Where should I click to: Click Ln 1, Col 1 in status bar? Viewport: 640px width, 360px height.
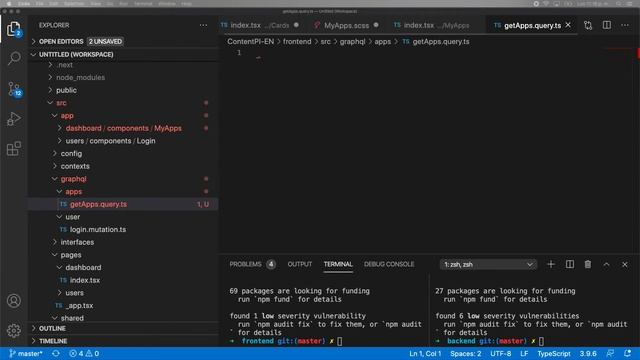click(425, 353)
